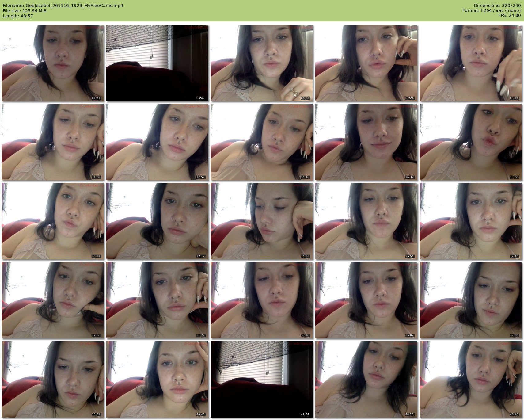
Task: Click the 14:48 thumbnail
Action: [261, 142]
